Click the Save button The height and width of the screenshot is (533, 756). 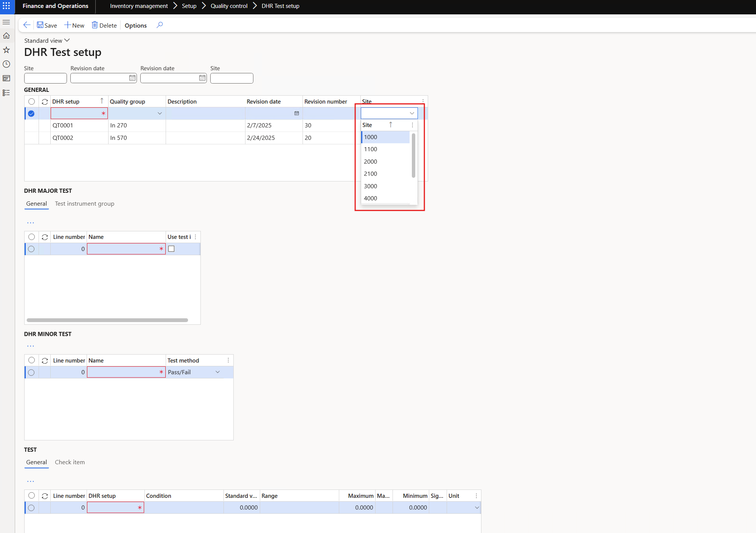(47, 25)
